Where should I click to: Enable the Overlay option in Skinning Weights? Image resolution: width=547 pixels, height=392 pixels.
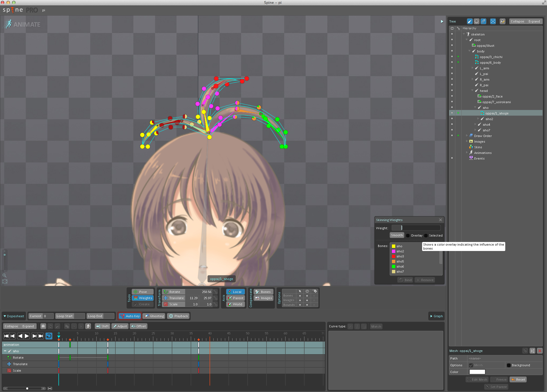click(x=408, y=235)
